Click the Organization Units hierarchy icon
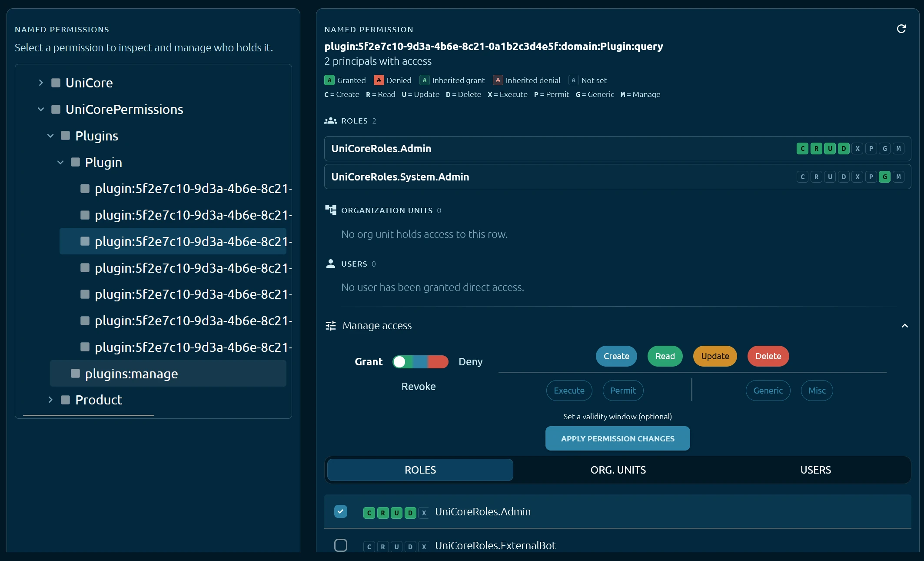 pyautogui.click(x=330, y=210)
